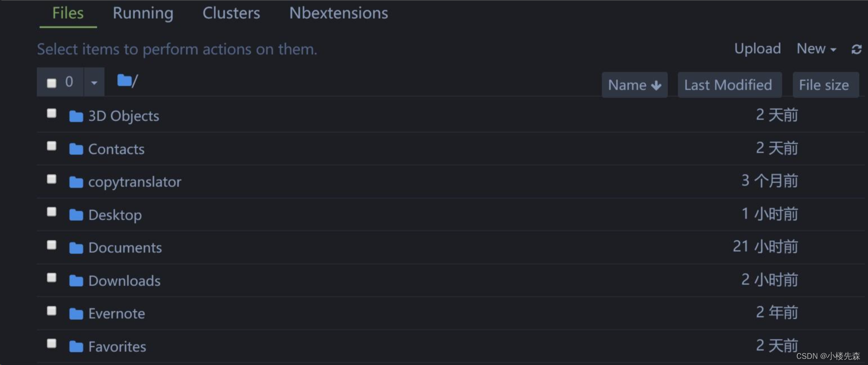868x365 pixels.
Task: Click the Favorites folder icon
Action: pos(76,347)
